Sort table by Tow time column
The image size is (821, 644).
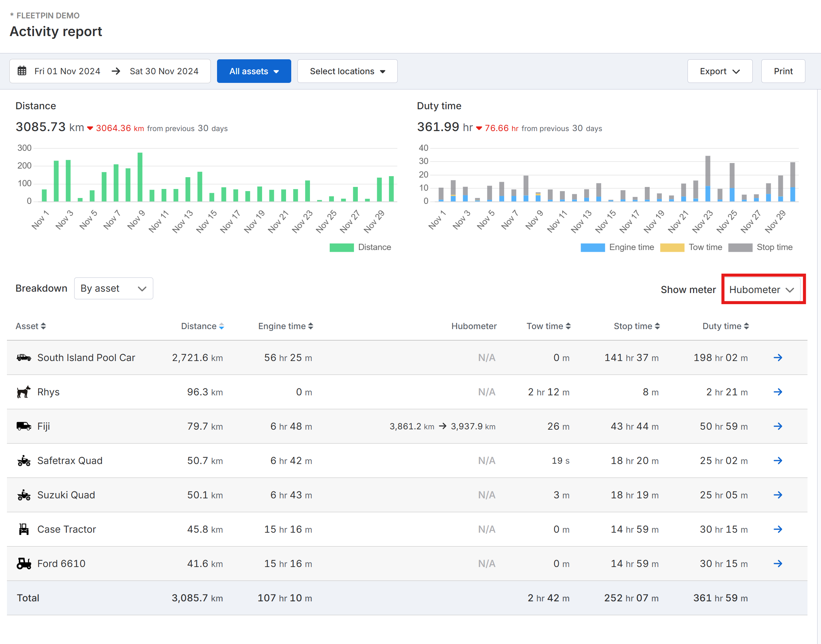[x=548, y=326]
